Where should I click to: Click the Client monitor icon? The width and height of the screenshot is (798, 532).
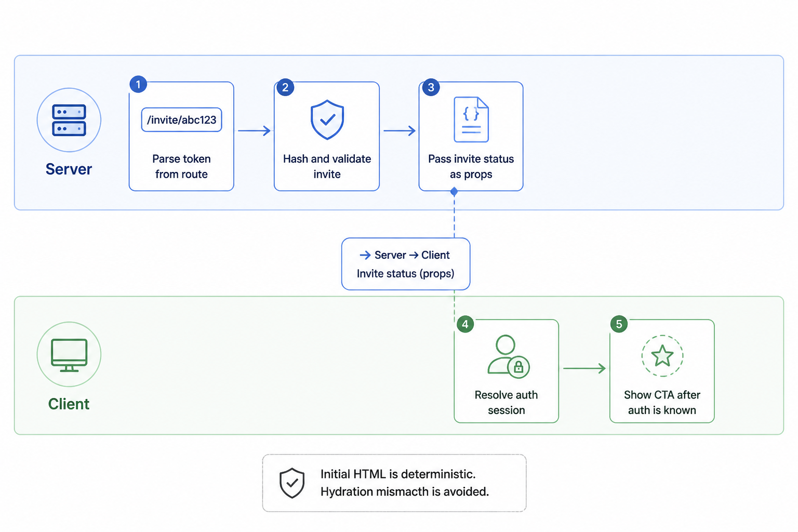(69, 355)
